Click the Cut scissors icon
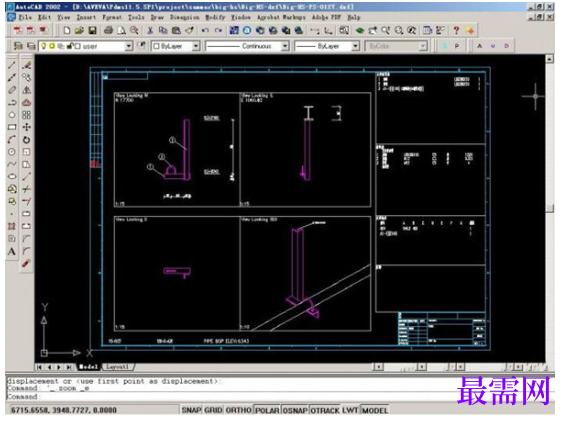Screen dimensions: 569x422 pyautogui.click(x=150, y=30)
